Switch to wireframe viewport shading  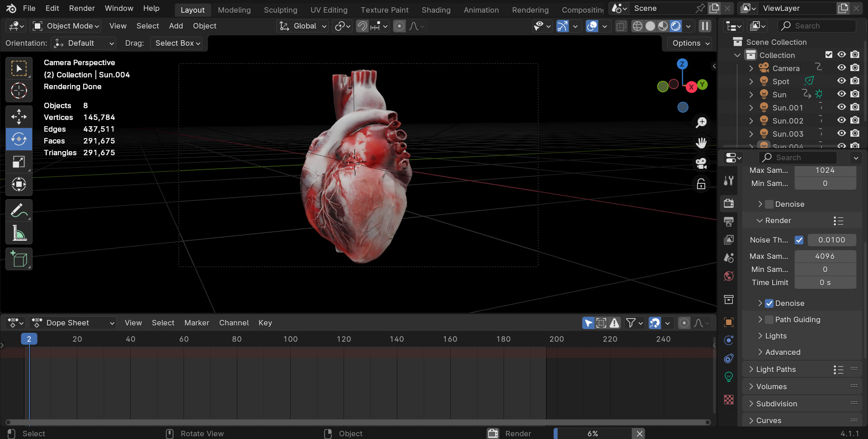tap(637, 26)
